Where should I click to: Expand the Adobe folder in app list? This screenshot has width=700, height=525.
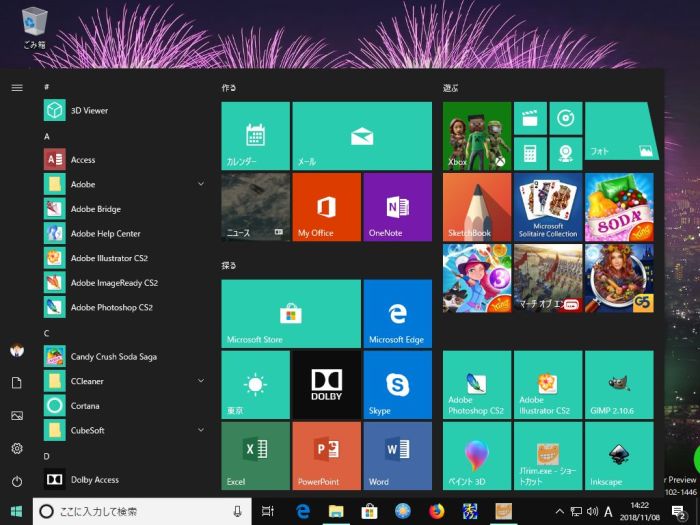(201, 184)
